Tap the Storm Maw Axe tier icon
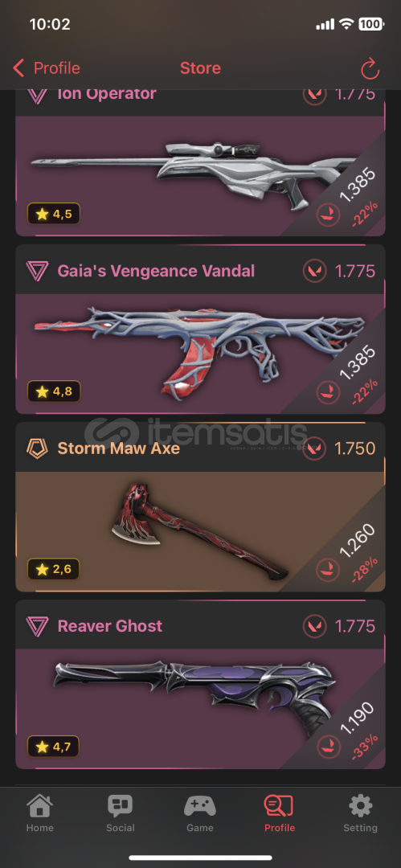 (x=37, y=448)
